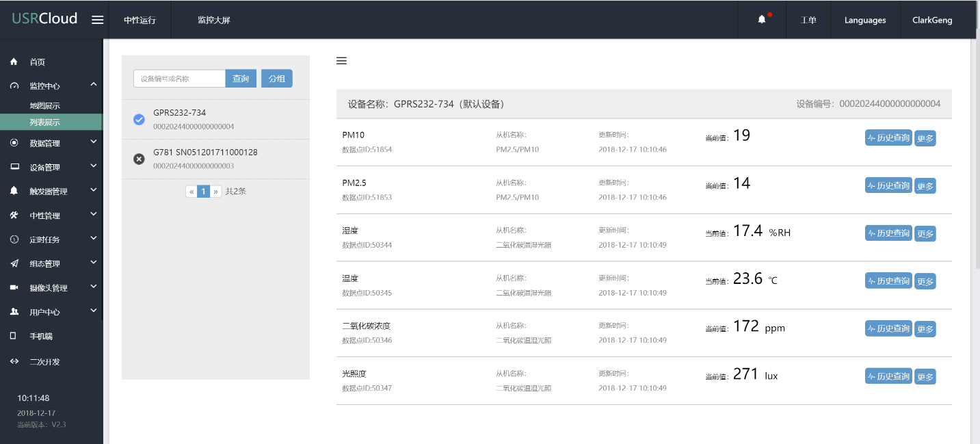Select 地图展示 in the sidebar submenu
The image size is (980, 444).
45,106
